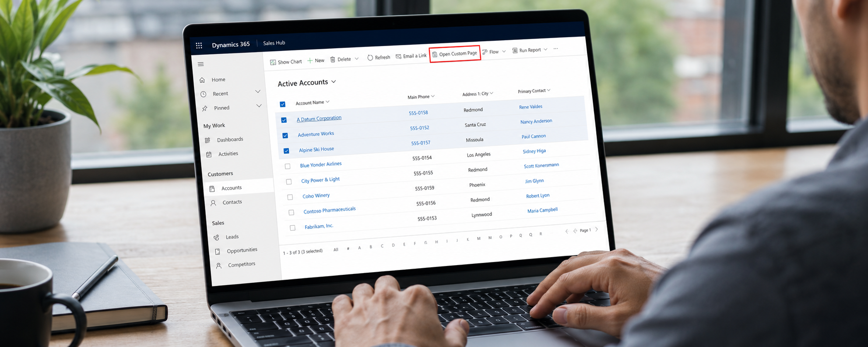Open contact Nancy Anderson
868x347 pixels.
[x=536, y=122]
